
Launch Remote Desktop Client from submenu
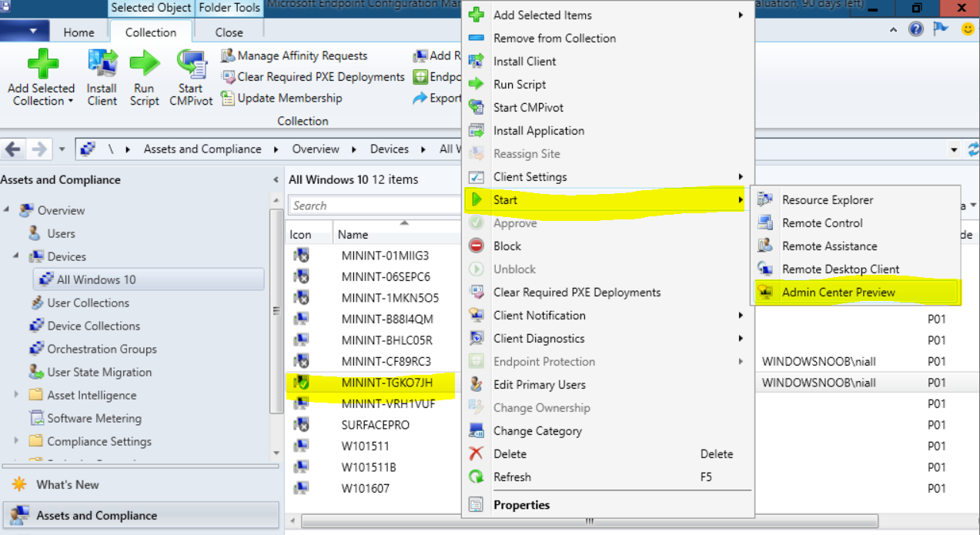(x=856, y=269)
